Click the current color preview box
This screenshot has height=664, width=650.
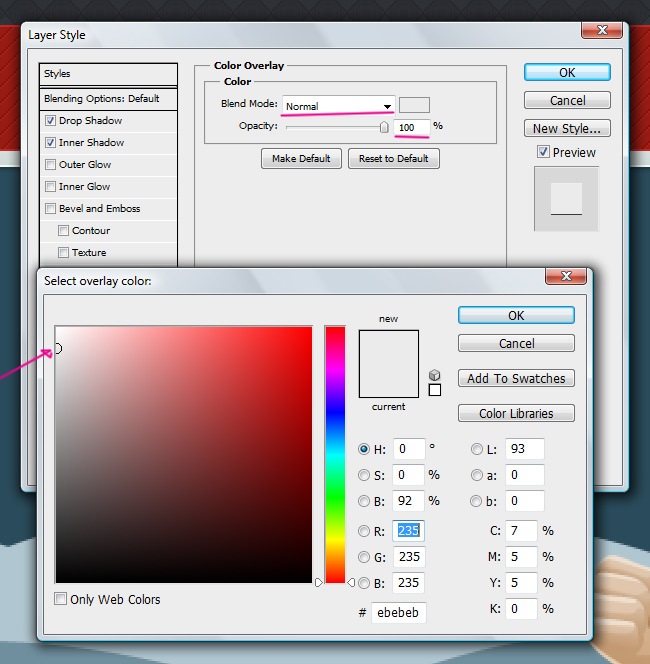(x=388, y=381)
